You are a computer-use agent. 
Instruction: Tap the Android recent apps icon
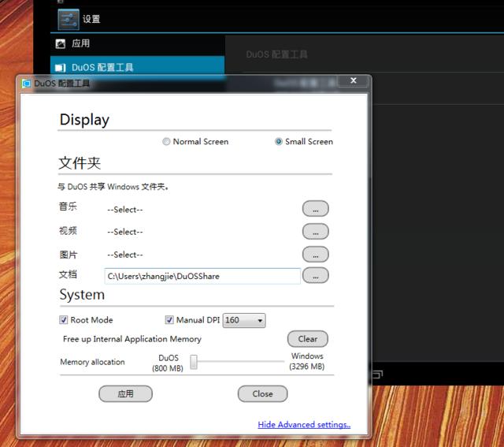[376, 374]
